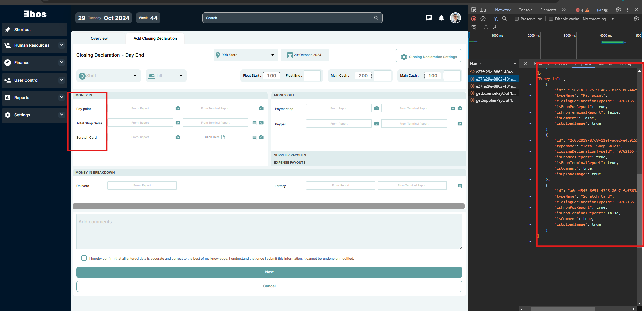Open Closing Declaration Settings
The width and height of the screenshot is (644, 311).
[429, 56]
